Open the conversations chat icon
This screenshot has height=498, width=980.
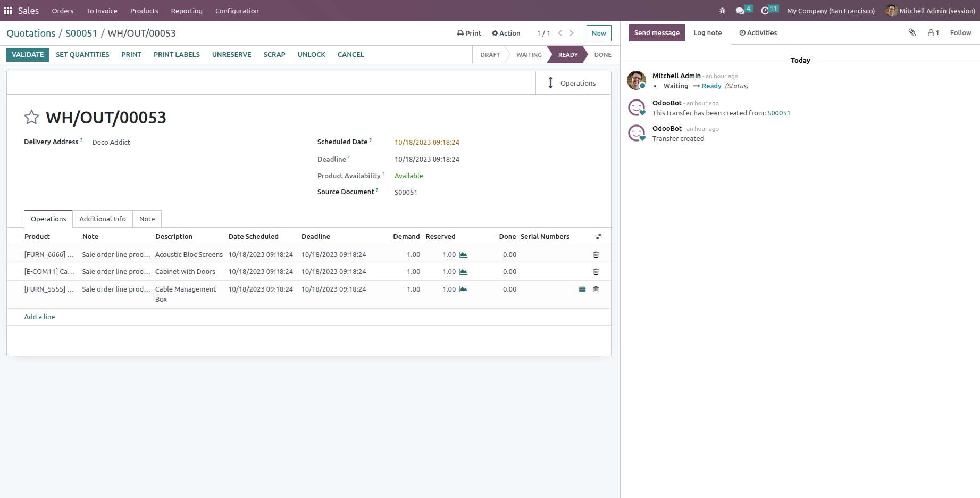(740, 11)
